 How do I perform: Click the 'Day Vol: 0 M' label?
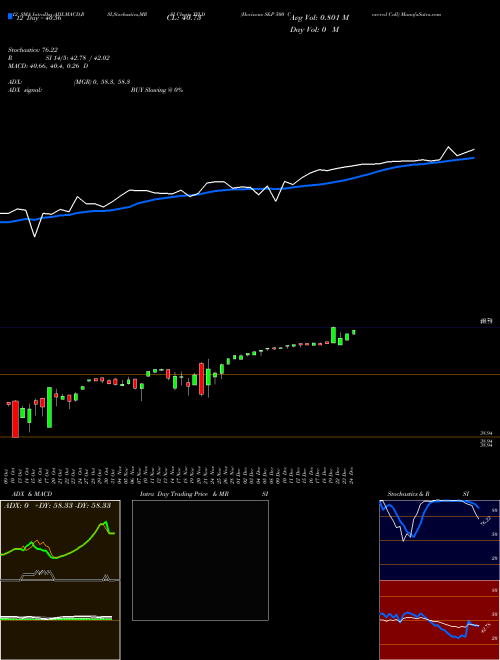[x=314, y=29]
